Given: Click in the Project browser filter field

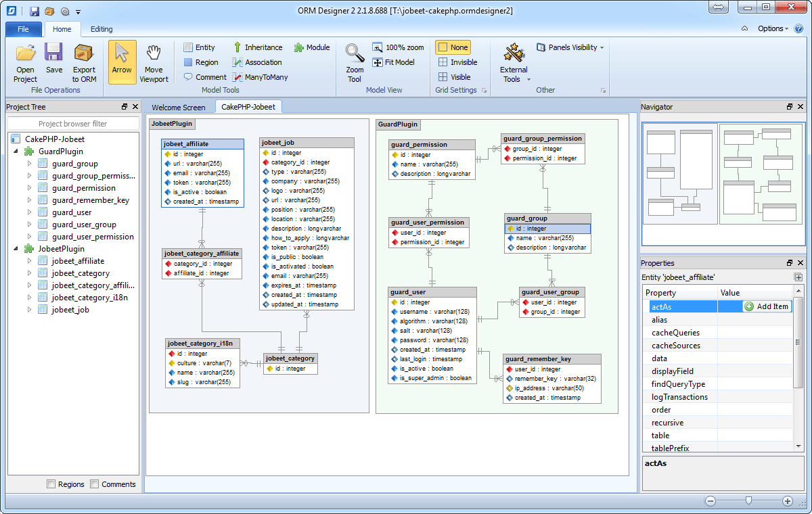Looking at the screenshot, I should [x=73, y=124].
